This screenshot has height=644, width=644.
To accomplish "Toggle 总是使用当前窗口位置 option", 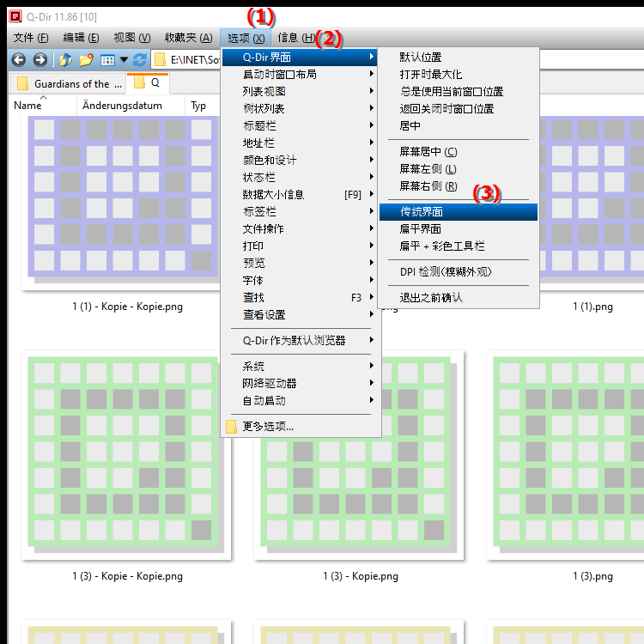I will point(459,92).
